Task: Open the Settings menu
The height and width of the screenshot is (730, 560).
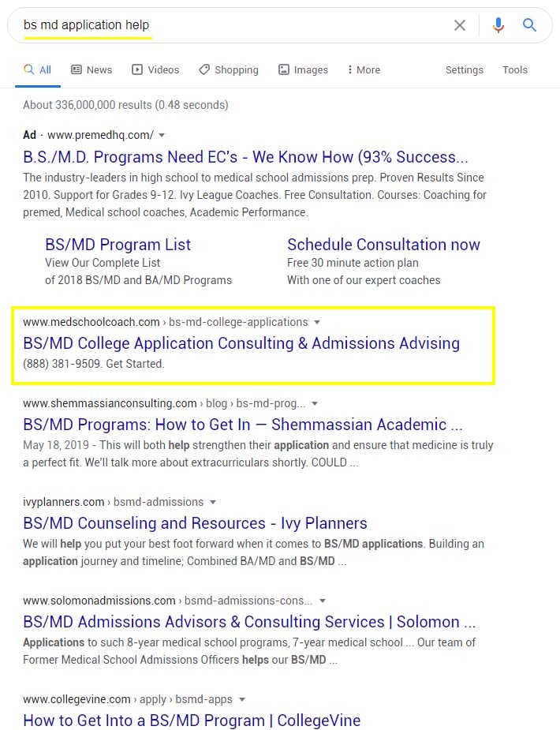Action: 464,69
